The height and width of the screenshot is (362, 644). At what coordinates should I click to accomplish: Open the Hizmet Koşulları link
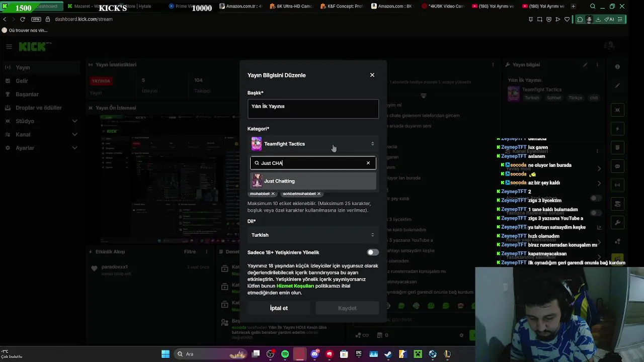(295, 286)
